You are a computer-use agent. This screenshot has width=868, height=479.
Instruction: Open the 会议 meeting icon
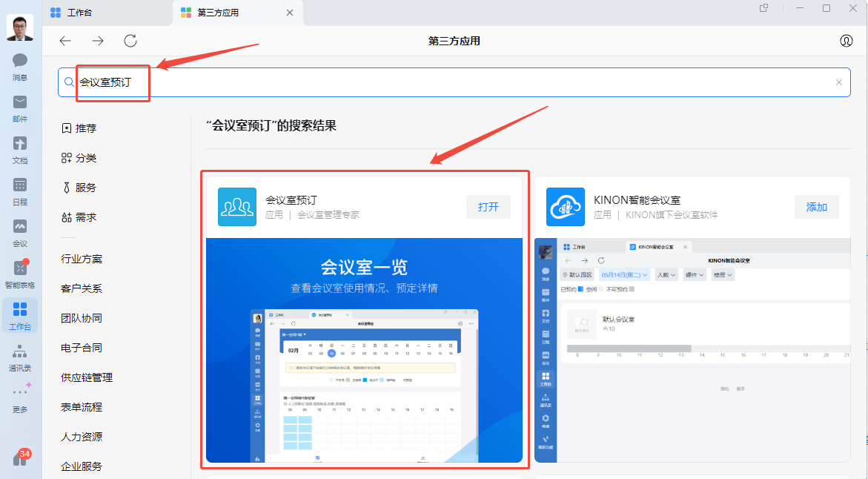click(x=20, y=233)
